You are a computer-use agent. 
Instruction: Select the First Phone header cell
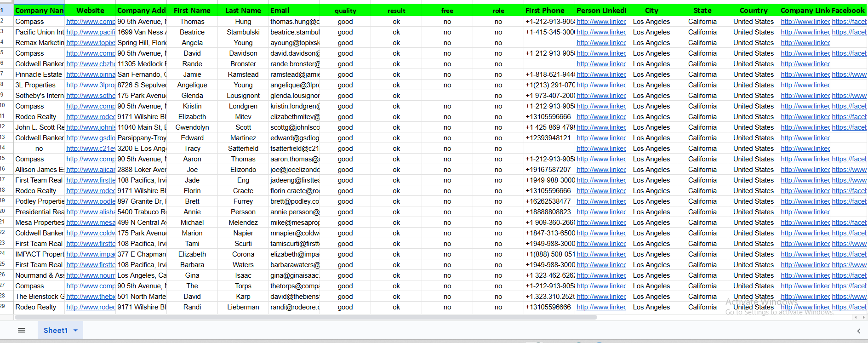point(549,10)
